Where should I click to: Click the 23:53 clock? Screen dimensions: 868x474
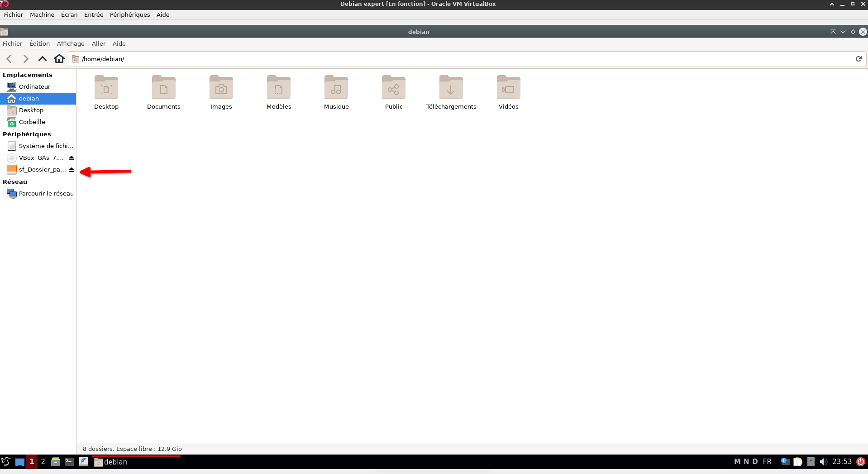842,462
